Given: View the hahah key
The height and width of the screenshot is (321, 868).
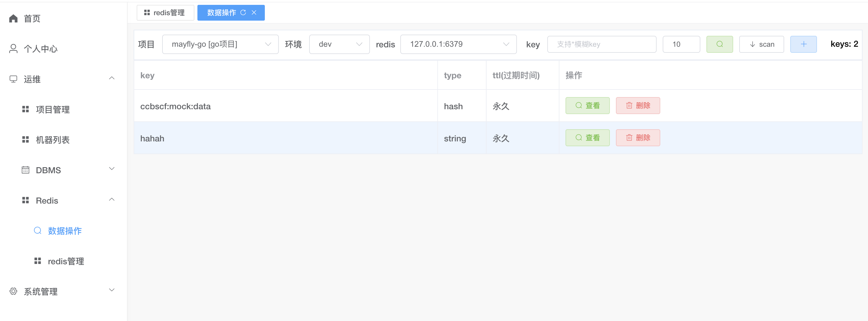Looking at the screenshot, I should (x=587, y=138).
